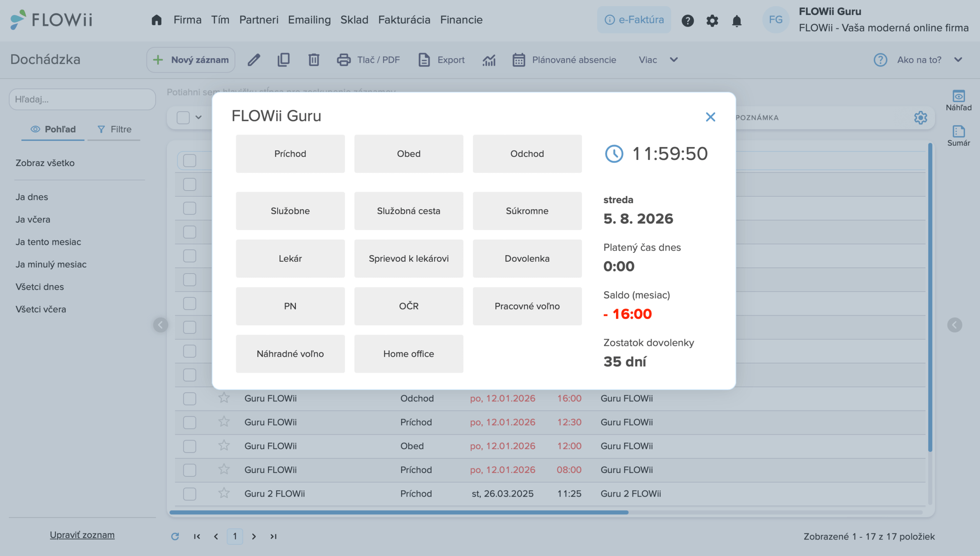Open table column settings gear
Viewport: 980px width, 556px height.
point(920,117)
